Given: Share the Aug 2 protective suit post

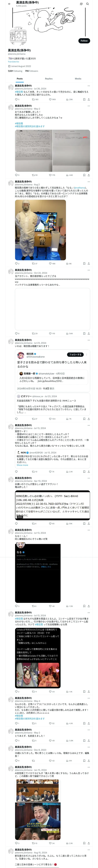Looking at the screenshot, I should (89, 263).
